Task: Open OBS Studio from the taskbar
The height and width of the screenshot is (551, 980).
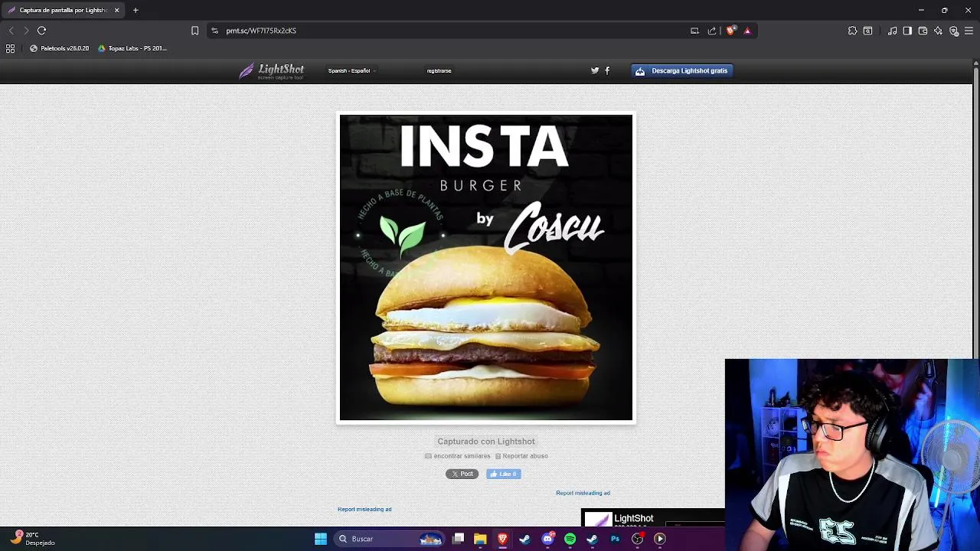Action: coord(637,539)
